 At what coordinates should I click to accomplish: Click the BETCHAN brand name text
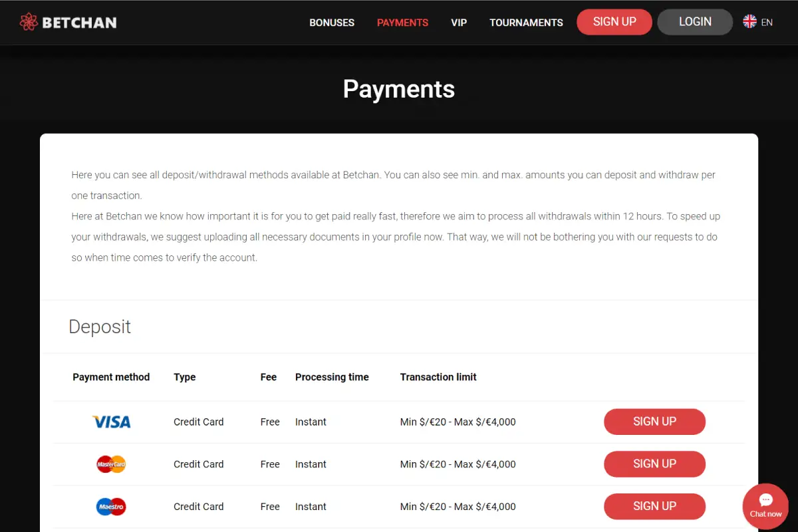[79, 23]
